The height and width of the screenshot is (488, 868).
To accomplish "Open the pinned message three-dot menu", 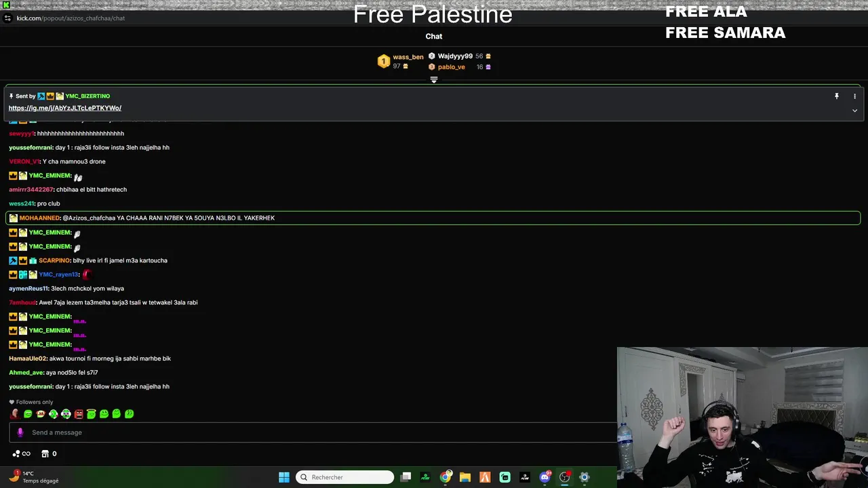I will click(x=854, y=96).
